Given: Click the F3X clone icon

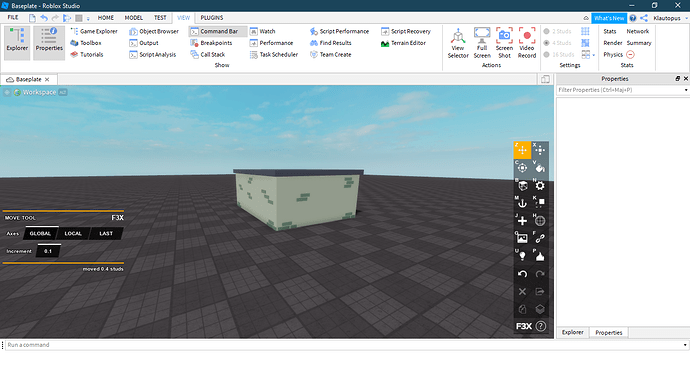Looking at the screenshot, I should (522, 309).
